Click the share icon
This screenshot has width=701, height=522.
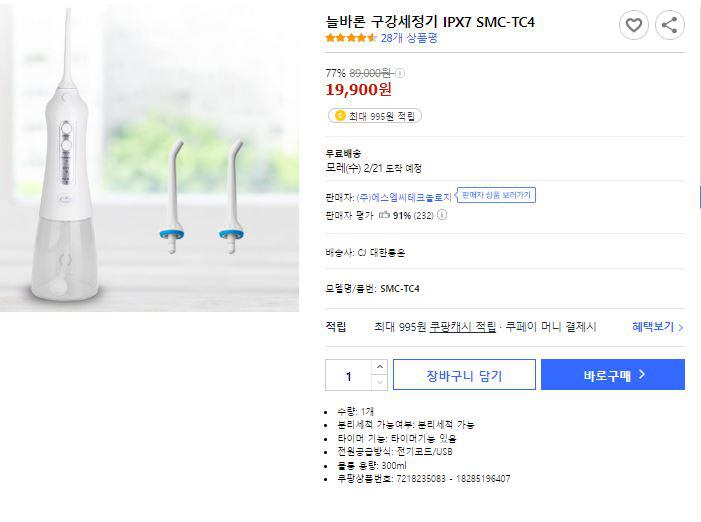669,26
